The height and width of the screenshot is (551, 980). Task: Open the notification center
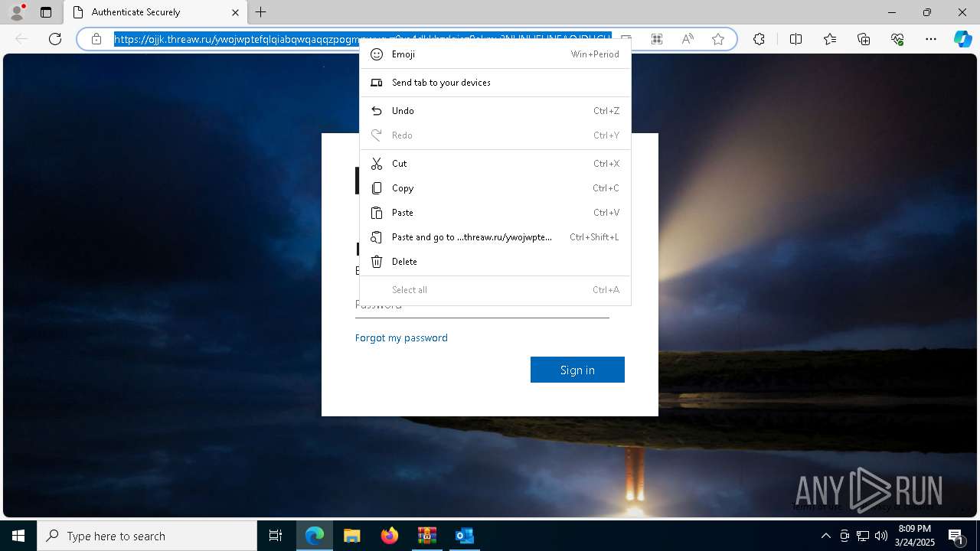tap(956, 536)
